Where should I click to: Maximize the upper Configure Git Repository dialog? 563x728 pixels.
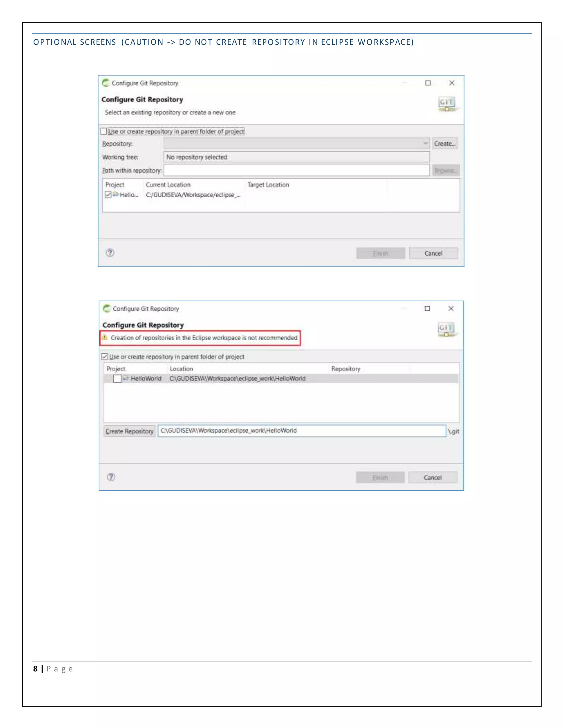(428, 83)
